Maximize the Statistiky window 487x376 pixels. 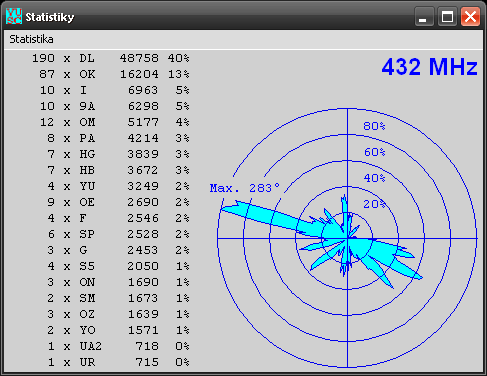tap(447, 16)
